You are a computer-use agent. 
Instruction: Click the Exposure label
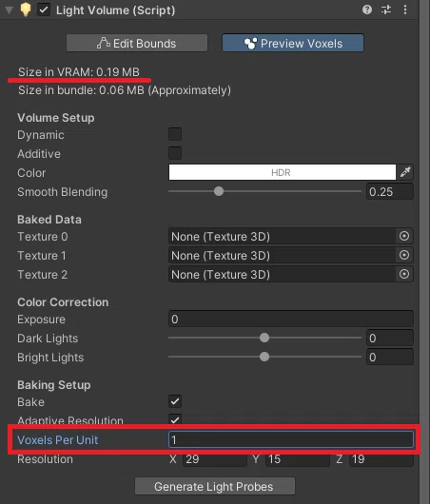tap(41, 319)
